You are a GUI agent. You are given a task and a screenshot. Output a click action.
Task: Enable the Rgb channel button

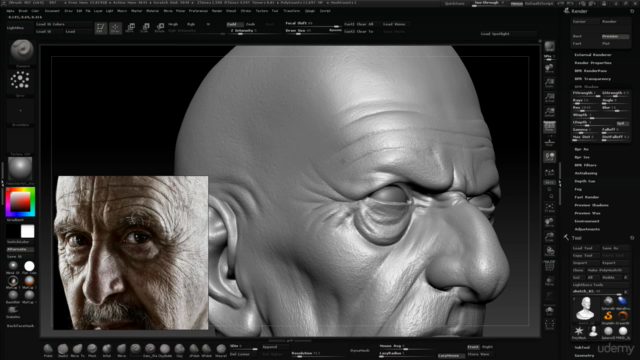click(x=191, y=24)
